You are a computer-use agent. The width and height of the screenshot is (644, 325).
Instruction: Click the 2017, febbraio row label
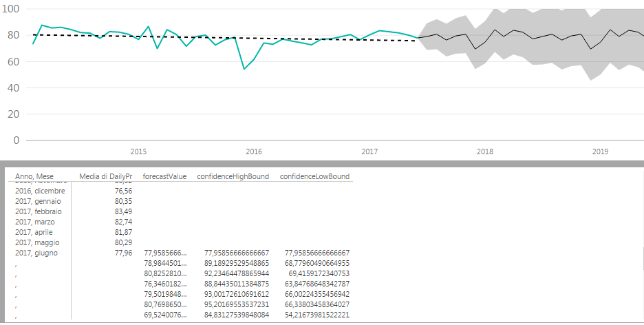point(39,211)
